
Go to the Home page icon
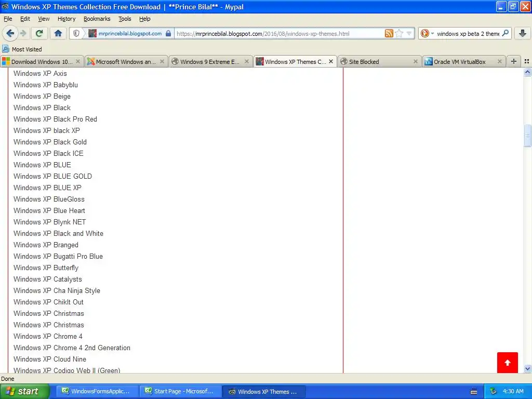(x=58, y=33)
